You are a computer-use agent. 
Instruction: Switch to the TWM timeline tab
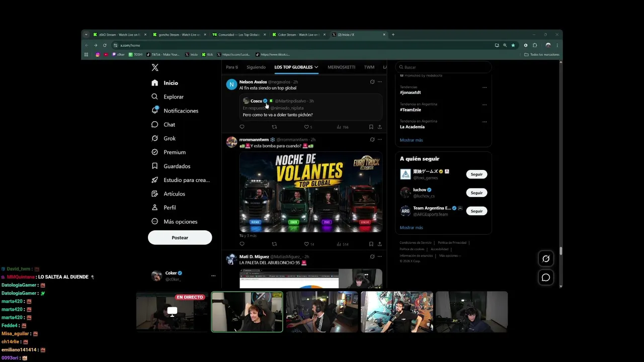point(369,67)
